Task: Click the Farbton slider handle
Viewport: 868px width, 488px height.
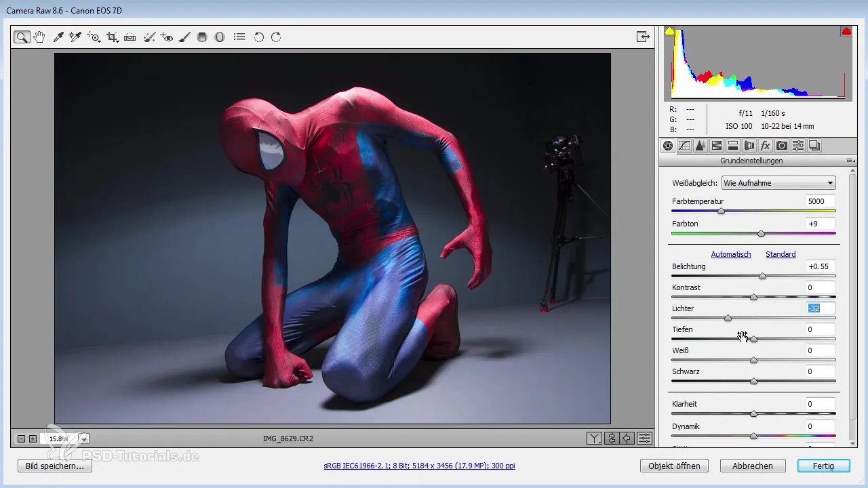Action: pos(761,232)
